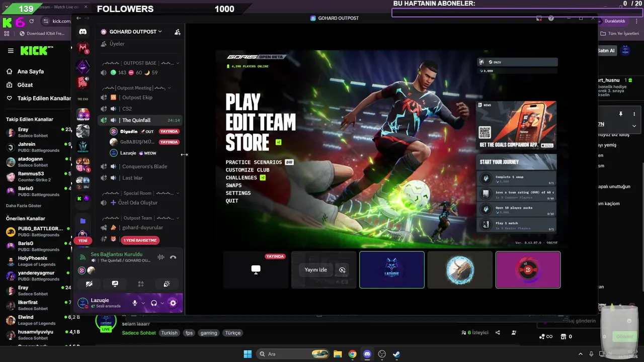This screenshot has width=644, height=362.
Task: Join Conquerors's Blade voice channel
Action: 144,166
